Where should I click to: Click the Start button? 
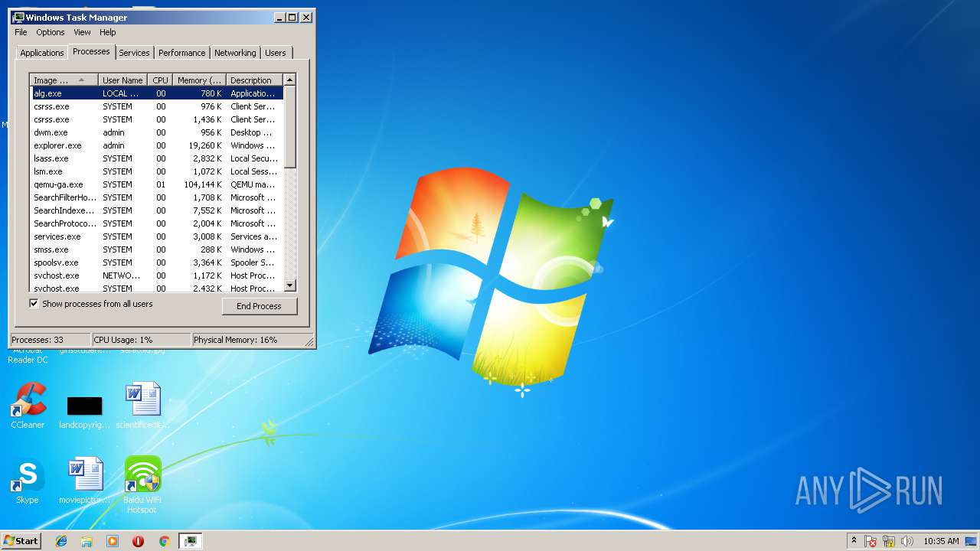pyautogui.click(x=21, y=541)
